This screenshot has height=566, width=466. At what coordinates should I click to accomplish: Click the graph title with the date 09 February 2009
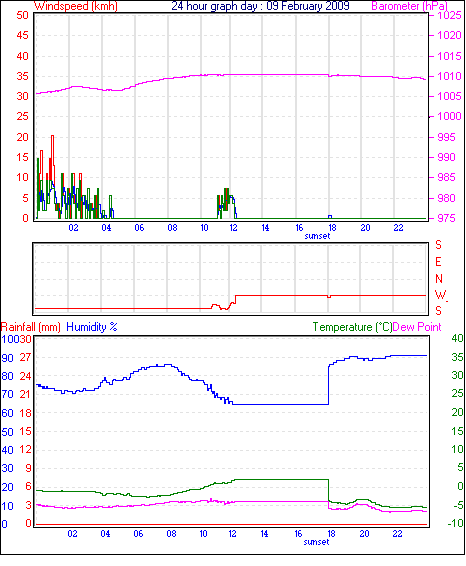[260, 6]
